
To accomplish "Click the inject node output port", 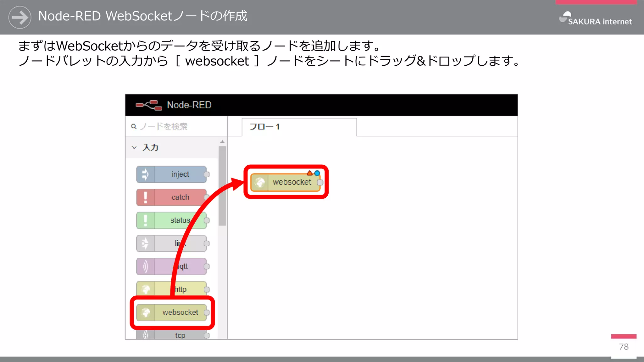I will click(207, 174).
